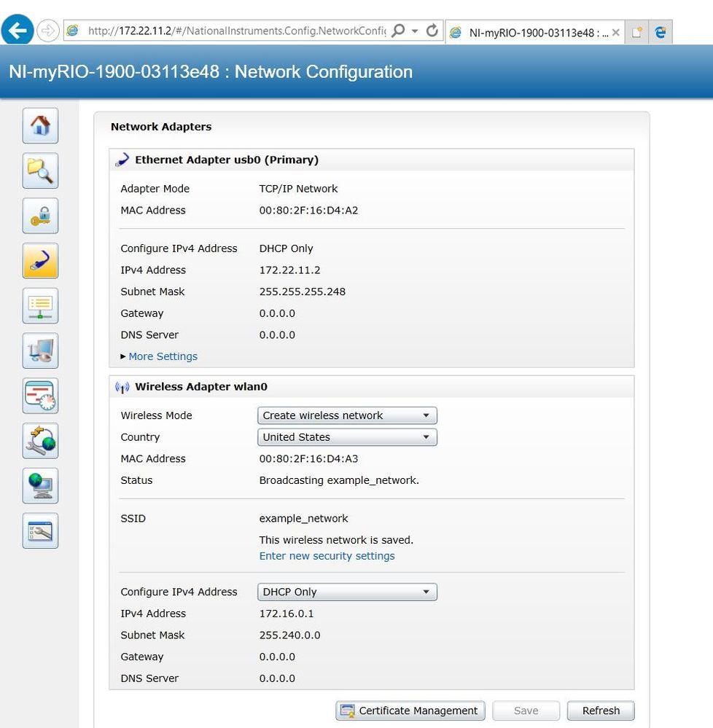The image size is (713, 728).
Task: Click the URL address field
Action: [x=236, y=31]
